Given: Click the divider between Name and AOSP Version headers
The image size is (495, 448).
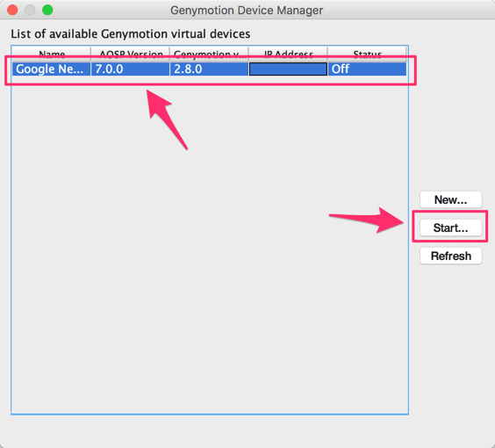Looking at the screenshot, I should [x=91, y=54].
